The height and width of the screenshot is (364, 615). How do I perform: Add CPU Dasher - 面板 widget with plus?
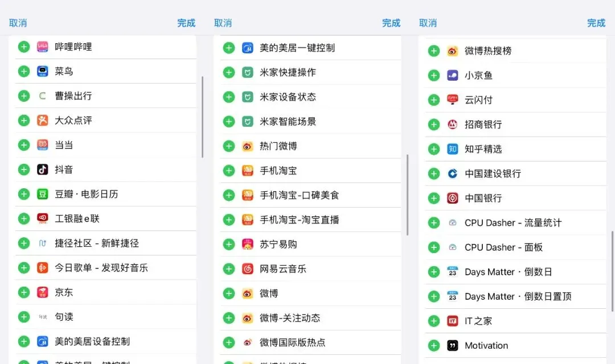tap(434, 247)
